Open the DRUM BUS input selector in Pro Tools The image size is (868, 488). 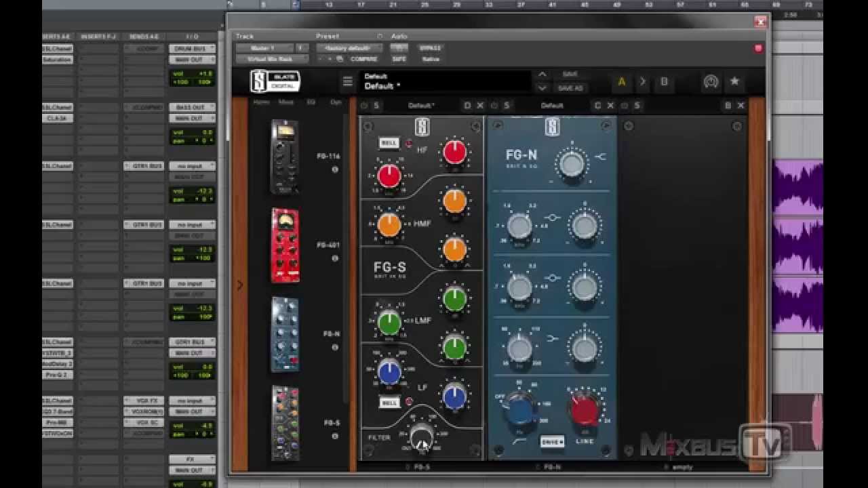tap(192, 49)
